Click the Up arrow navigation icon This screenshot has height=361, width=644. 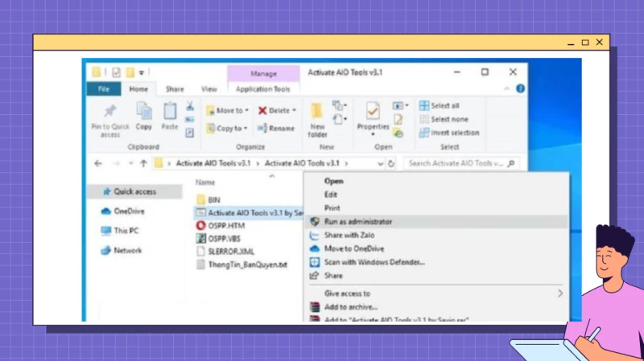tap(143, 163)
